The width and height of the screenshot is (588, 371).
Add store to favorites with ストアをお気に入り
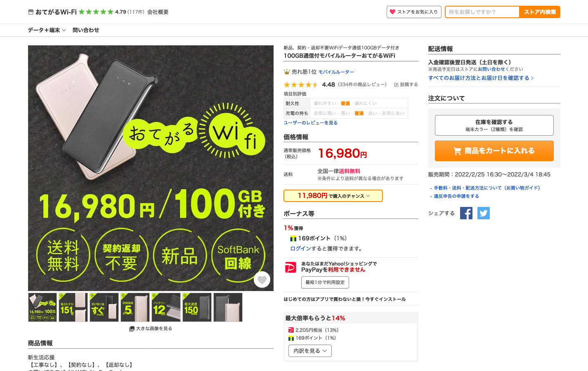(x=414, y=12)
